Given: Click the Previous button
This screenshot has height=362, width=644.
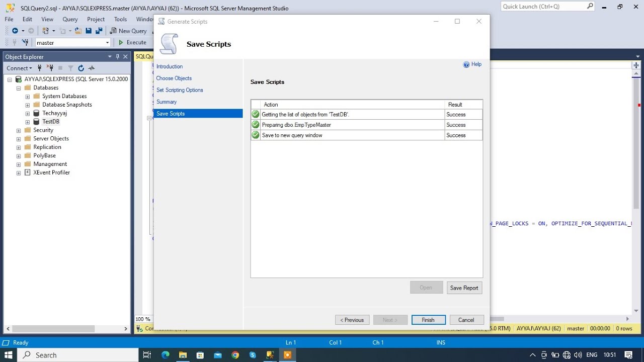Looking at the screenshot, I should coord(352,320).
